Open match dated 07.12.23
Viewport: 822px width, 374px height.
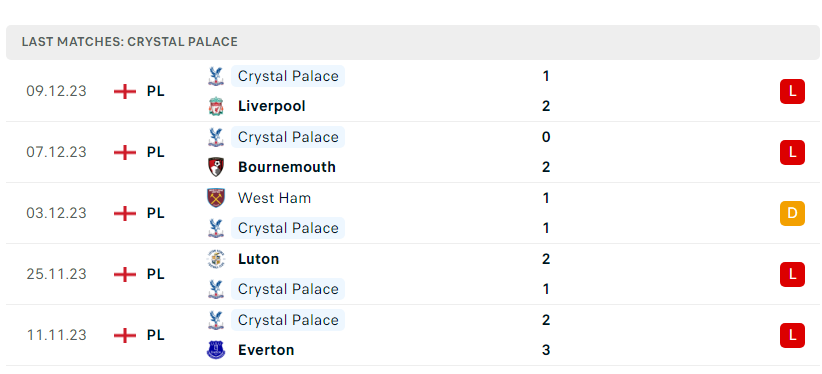coord(413,152)
